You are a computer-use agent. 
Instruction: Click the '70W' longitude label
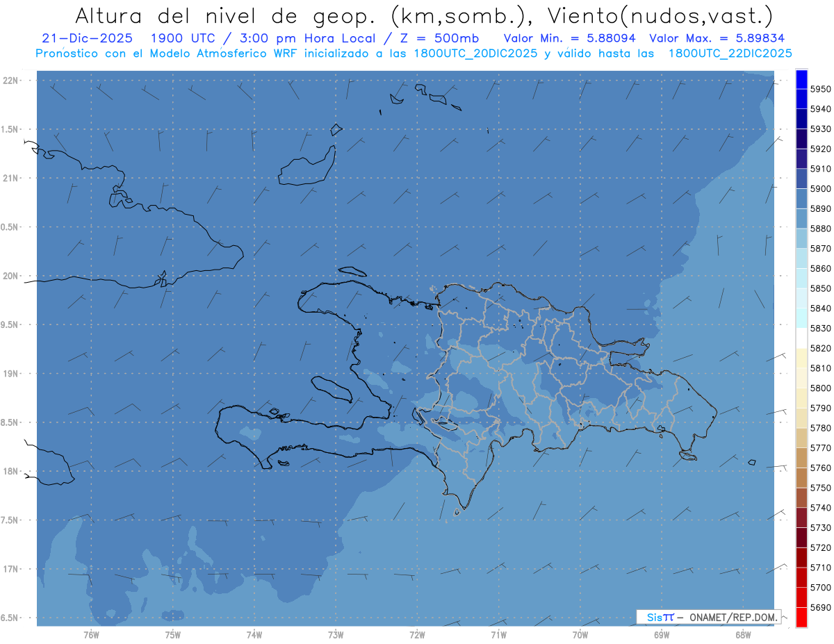pos(580,634)
